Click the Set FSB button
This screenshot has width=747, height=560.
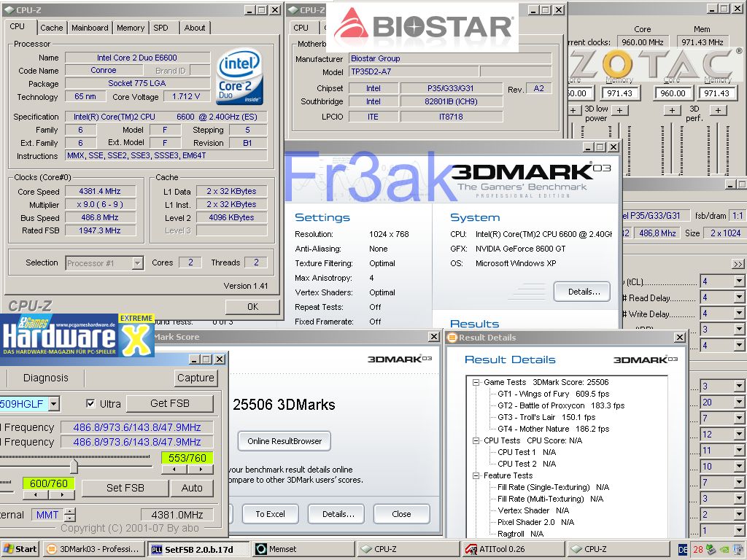[125, 488]
